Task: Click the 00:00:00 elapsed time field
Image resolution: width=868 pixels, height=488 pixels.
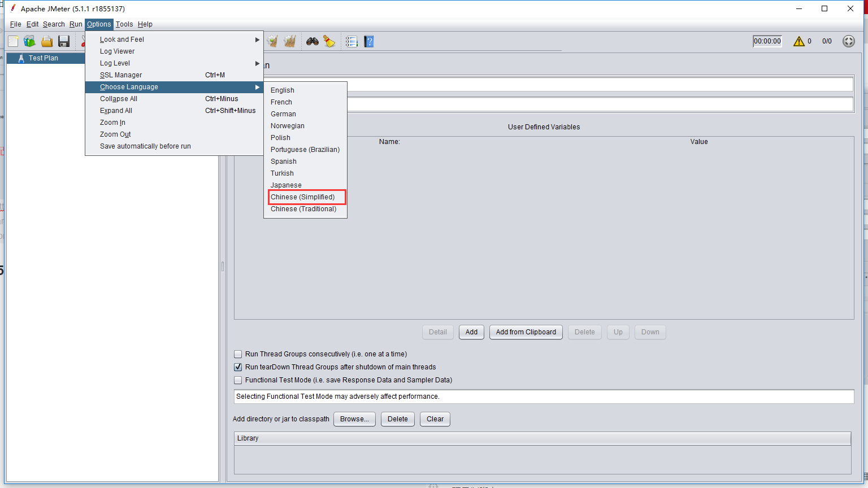Action: pyautogui.click(x=767, y=41)
